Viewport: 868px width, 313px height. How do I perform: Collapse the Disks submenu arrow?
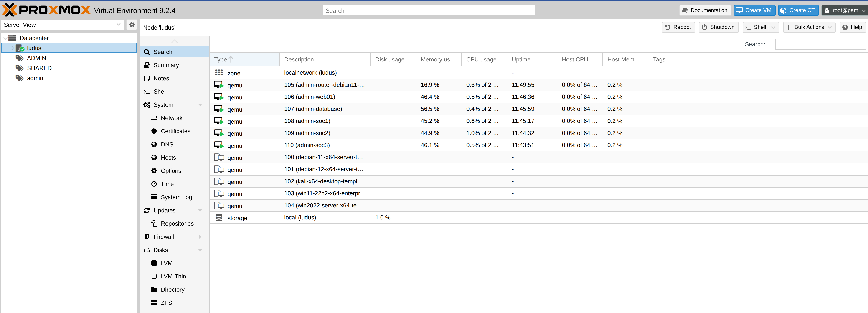(200, 250)
